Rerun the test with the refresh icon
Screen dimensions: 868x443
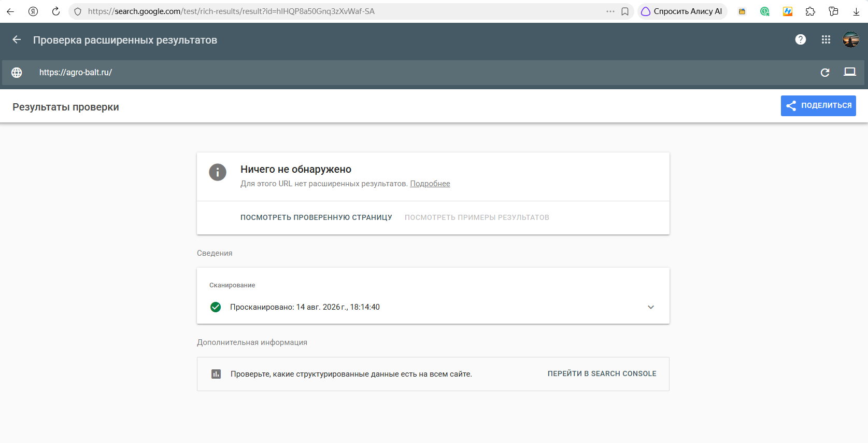pos(825,73)
